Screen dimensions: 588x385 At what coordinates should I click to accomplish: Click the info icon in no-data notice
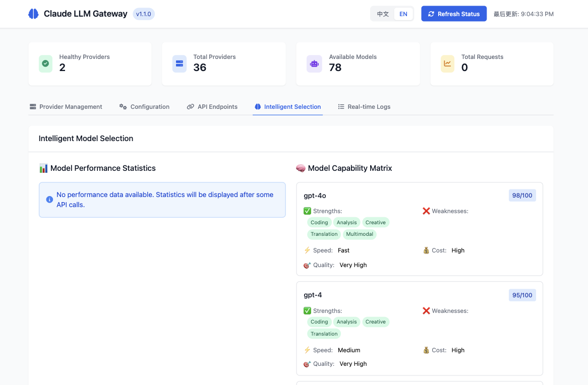(49, 200)
